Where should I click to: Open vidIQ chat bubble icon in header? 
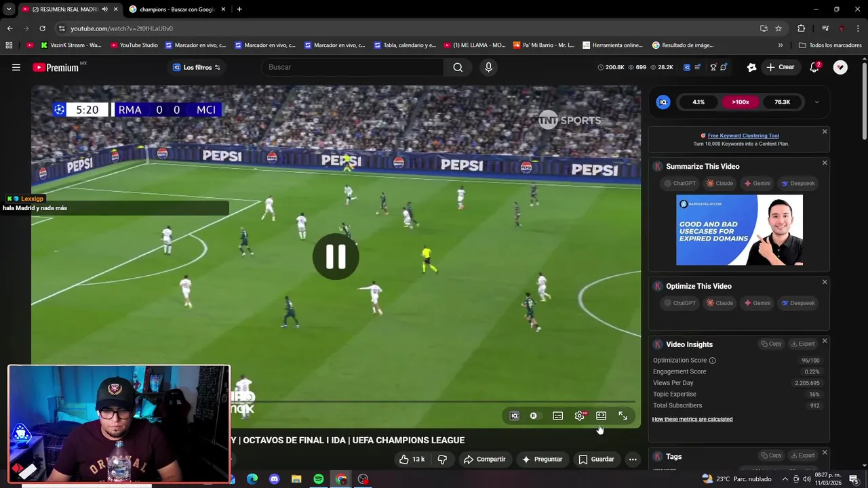[724, 67]
